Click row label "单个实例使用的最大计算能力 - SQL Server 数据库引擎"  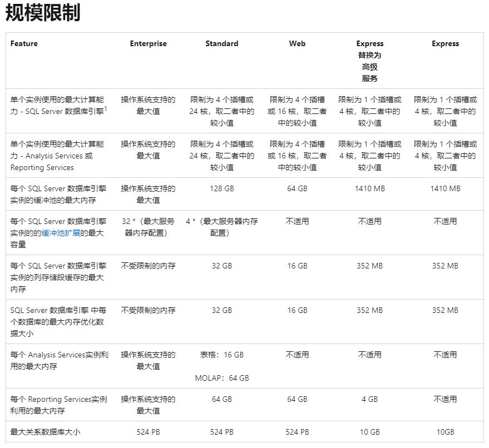coord(58,105)
